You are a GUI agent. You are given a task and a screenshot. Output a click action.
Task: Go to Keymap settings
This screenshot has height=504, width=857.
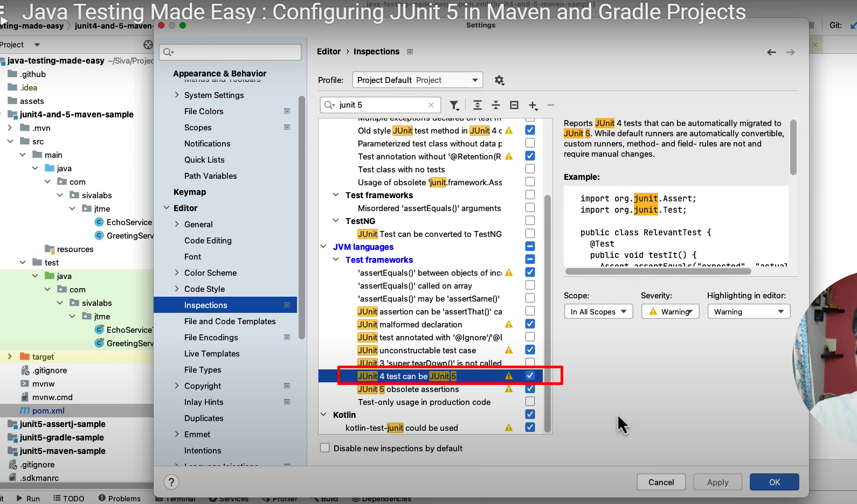[x=190, y=192]
